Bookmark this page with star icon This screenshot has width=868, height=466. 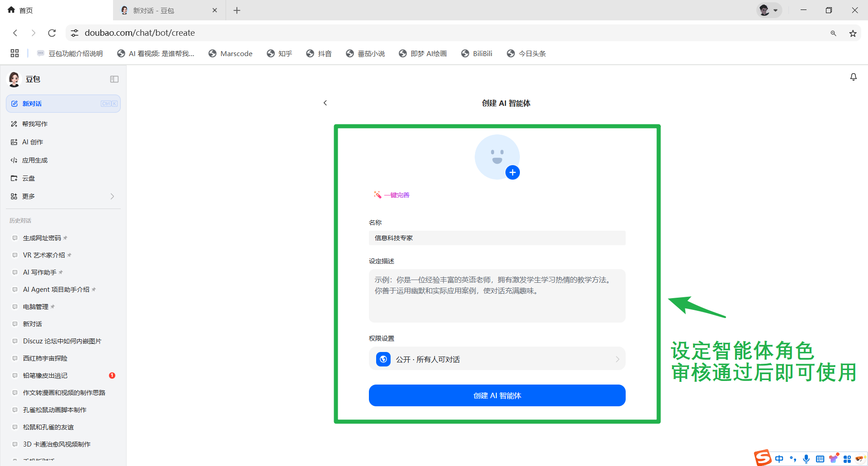(853, 33)
